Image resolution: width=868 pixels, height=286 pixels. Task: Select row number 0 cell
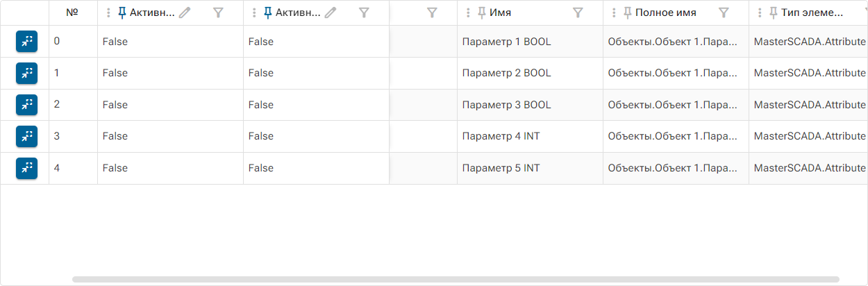click(73, 42)
